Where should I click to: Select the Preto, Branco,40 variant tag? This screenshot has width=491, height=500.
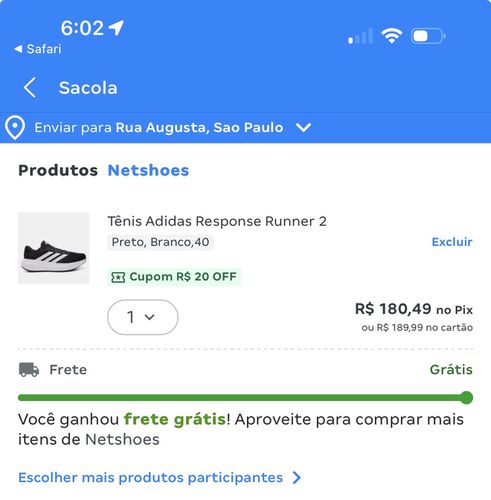tap(160, 242)
